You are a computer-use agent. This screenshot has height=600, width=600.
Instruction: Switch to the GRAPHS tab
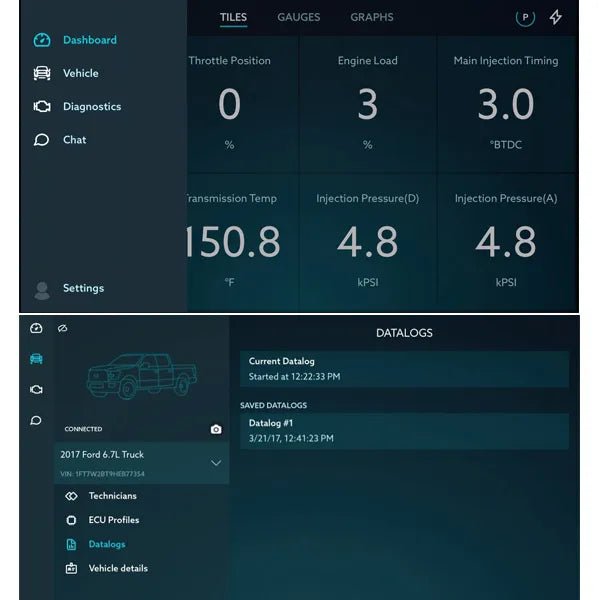tap(371, 17)
